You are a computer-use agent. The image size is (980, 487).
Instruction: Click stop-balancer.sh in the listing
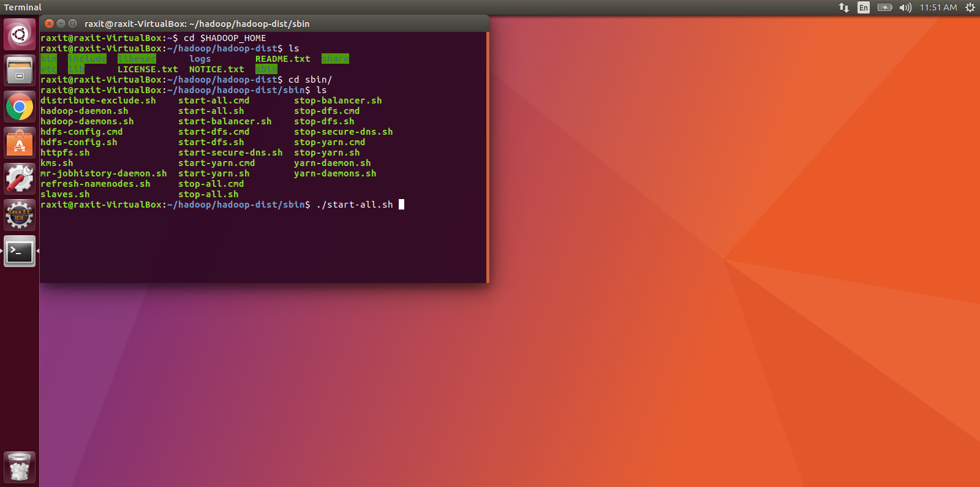pyautogui.click(x=338, y=100)
